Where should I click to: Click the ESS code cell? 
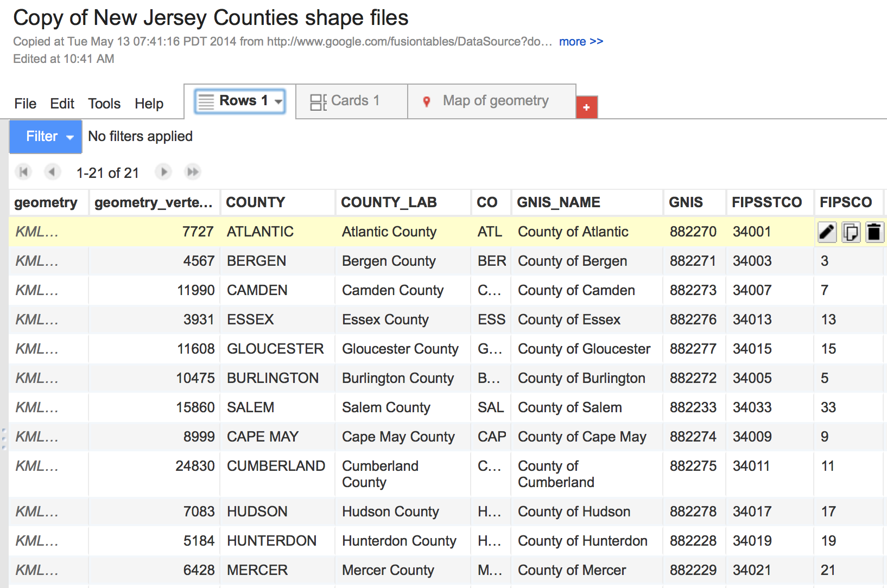(491, 319)
